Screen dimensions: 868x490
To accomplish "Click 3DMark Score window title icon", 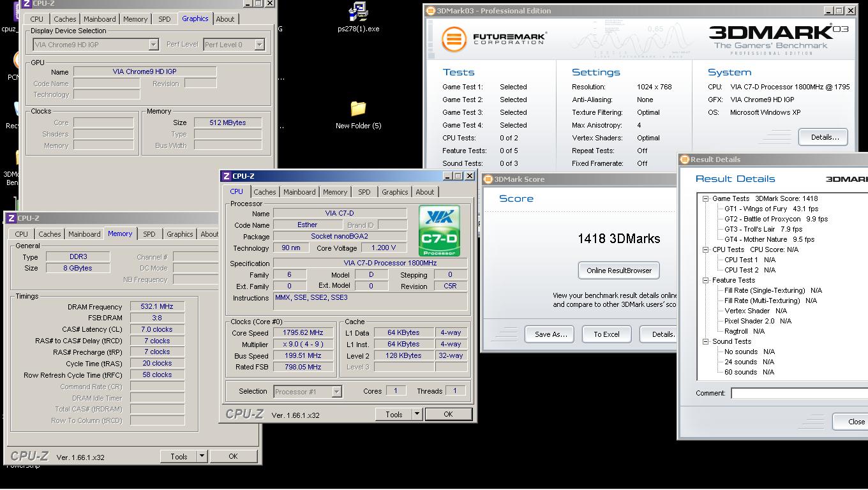I will [x=488, y=179].
